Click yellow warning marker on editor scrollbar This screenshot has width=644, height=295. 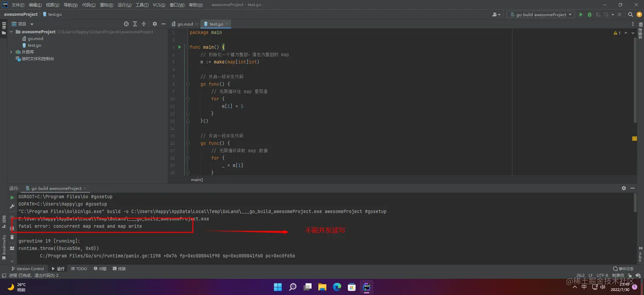[x=634, y=139]
